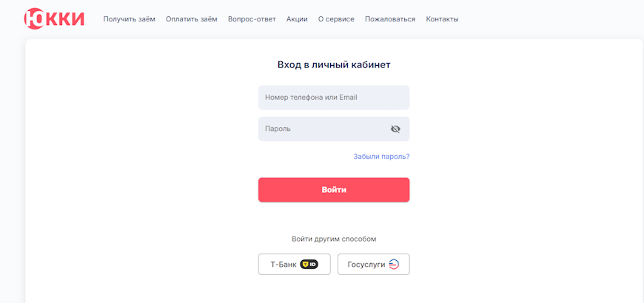Click into the Пароль input field
Viewport: 644px width, 303px height.
pos(322,129)
